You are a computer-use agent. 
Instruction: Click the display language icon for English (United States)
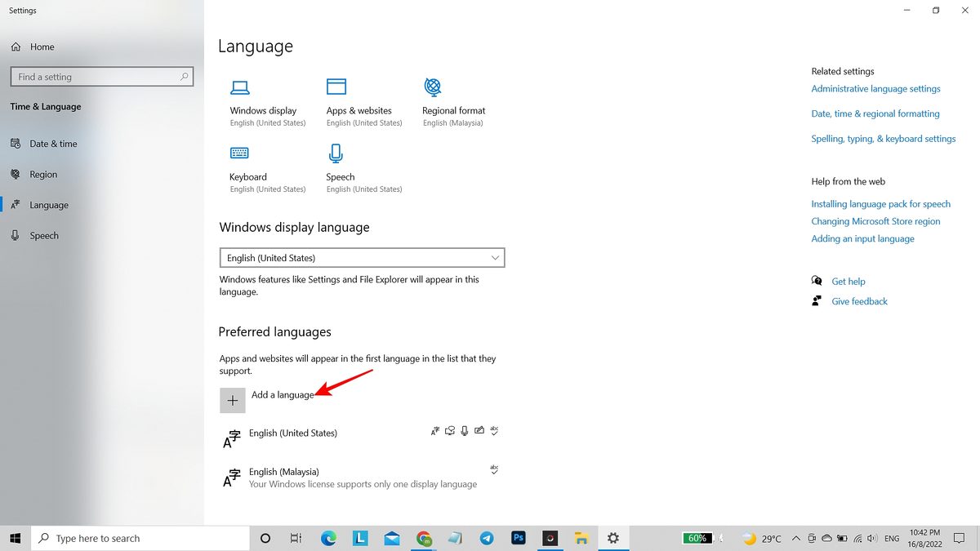coord(435,430)
